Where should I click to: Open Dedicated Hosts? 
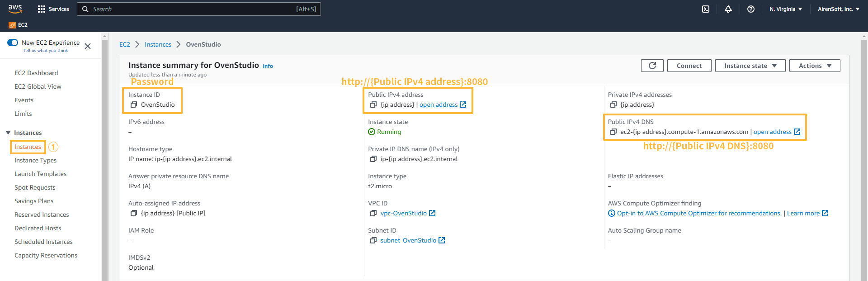[38, 228]
